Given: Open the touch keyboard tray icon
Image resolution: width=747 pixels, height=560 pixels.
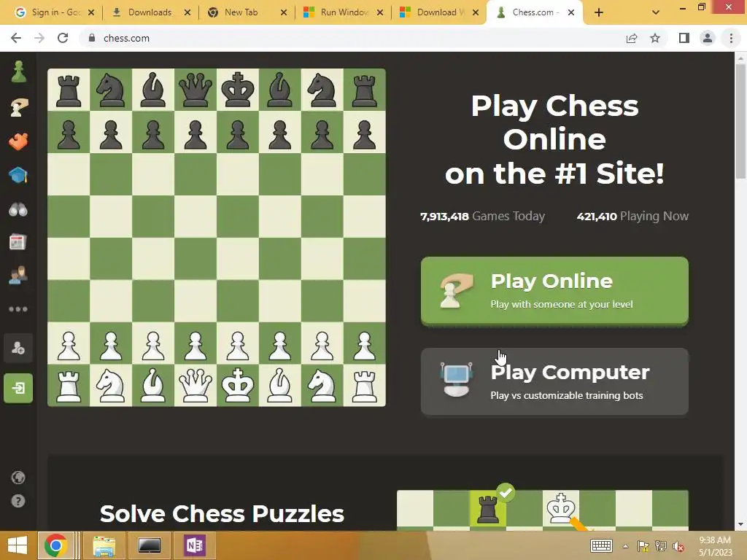Looking at the screenshot, I should pos(601,545).
